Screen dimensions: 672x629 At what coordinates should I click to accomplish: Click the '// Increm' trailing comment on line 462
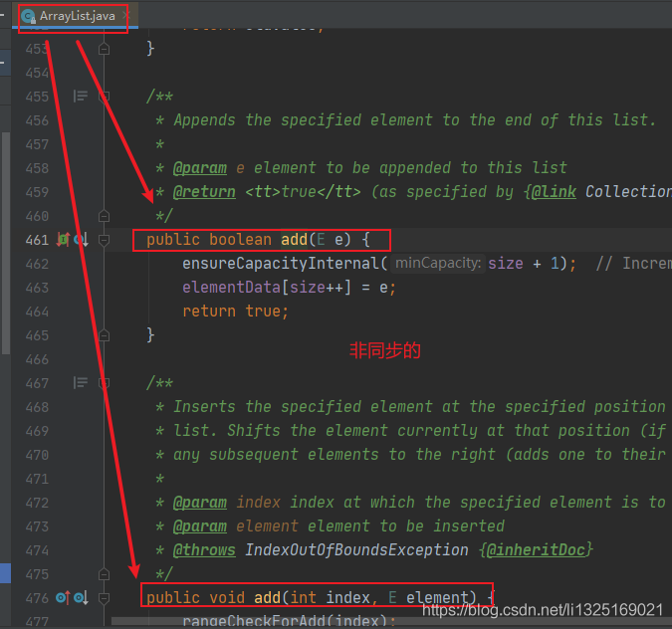pos(634,264)
